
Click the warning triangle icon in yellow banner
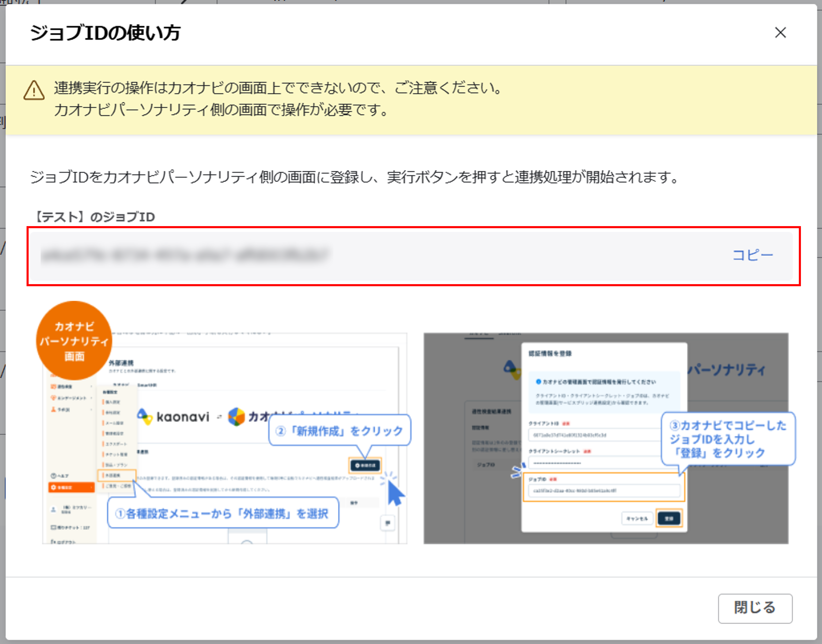pos(34,90)
